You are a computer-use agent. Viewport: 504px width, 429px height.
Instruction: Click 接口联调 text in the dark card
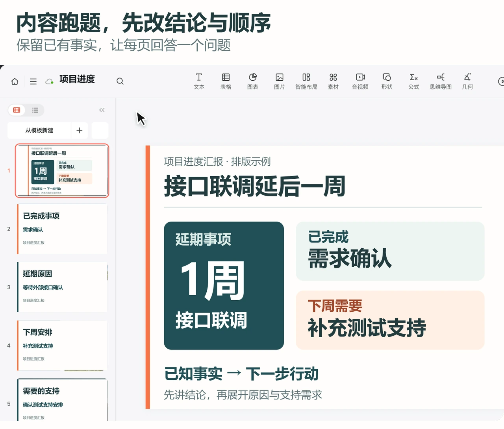click(211, 320)
